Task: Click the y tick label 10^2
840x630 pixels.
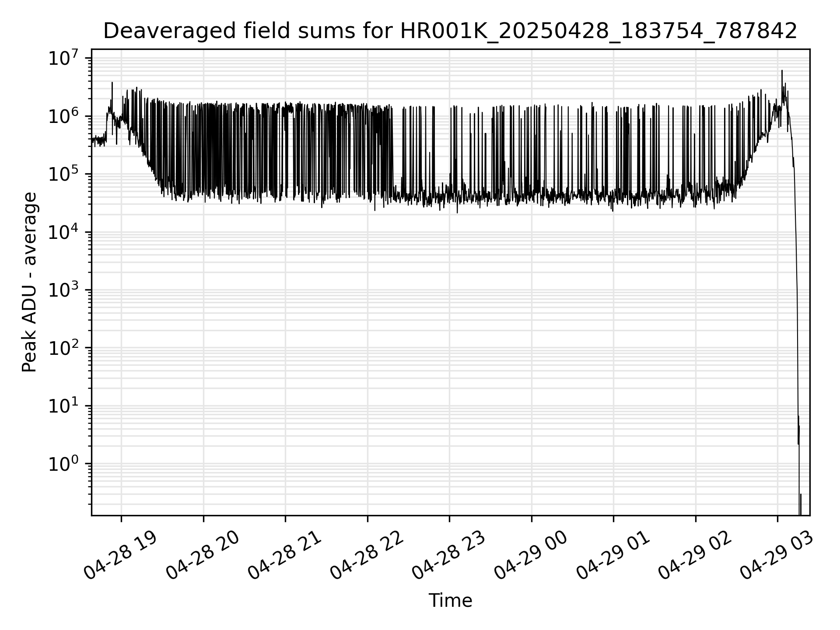Action: click(63, 347)
